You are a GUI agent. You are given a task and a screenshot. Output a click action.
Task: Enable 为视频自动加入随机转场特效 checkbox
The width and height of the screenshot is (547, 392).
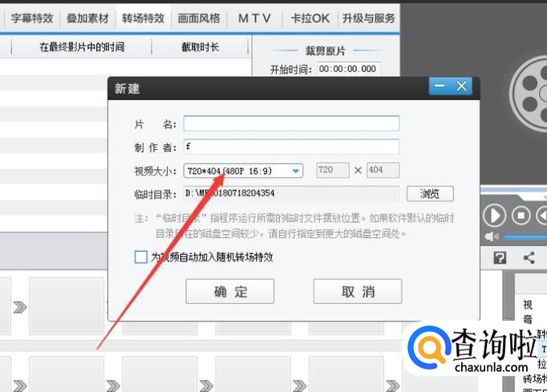point(141,257)
